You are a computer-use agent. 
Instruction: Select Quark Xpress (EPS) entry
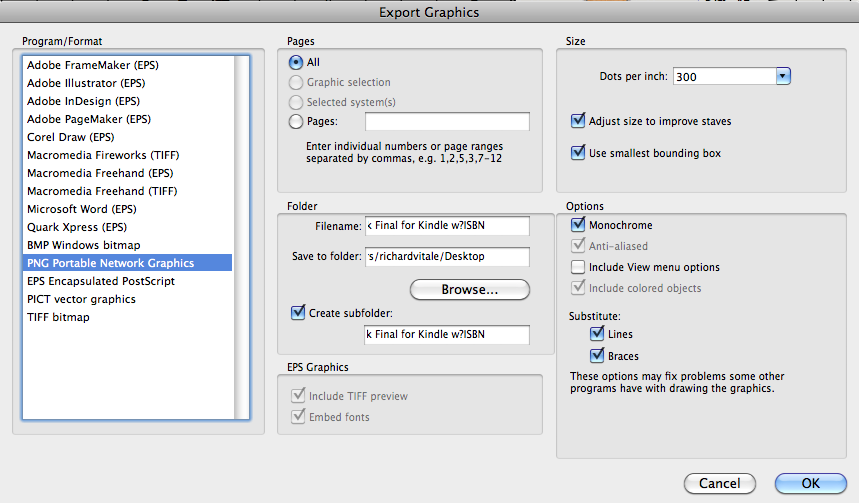click(77, 227)
